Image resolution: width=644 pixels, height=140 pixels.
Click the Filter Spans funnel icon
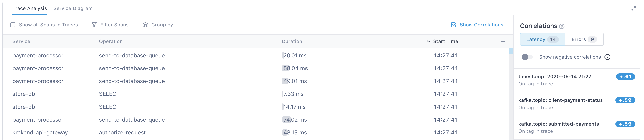94,25
